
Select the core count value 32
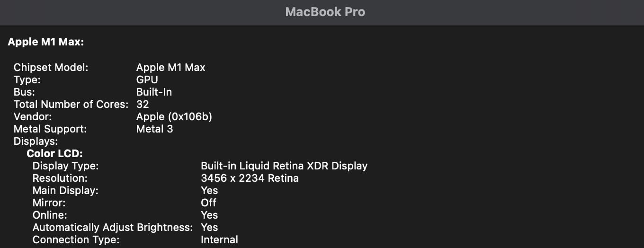(x=143, y=105)
